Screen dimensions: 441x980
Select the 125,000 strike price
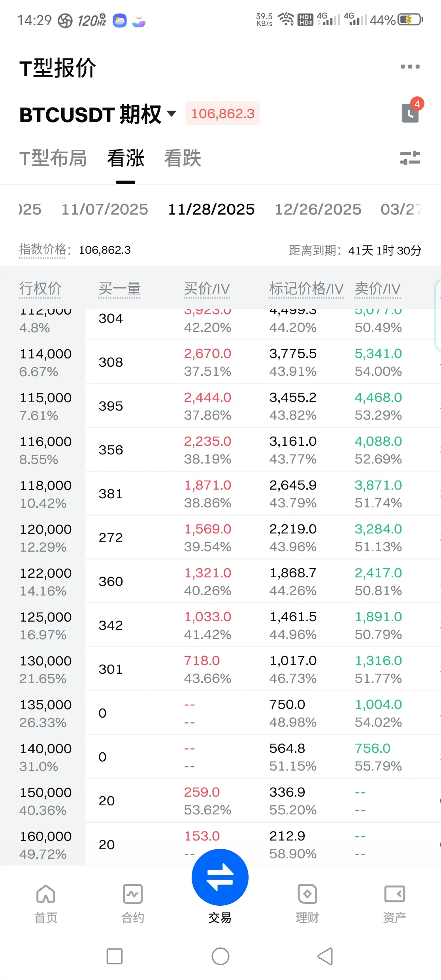tap(45, 617)
